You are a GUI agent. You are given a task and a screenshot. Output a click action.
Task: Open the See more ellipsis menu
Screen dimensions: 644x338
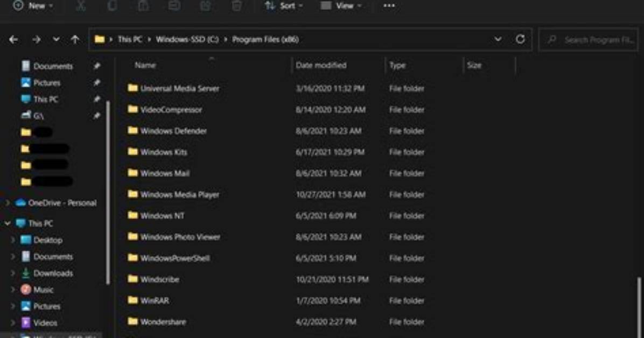[x=389, y=6]
